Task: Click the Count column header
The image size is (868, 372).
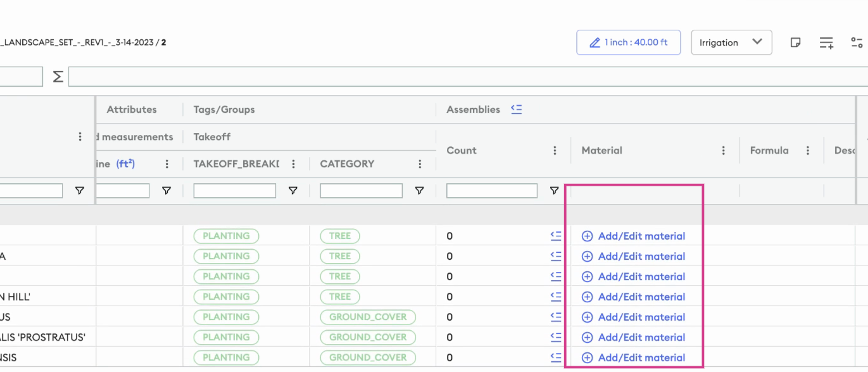Action: 462,150
